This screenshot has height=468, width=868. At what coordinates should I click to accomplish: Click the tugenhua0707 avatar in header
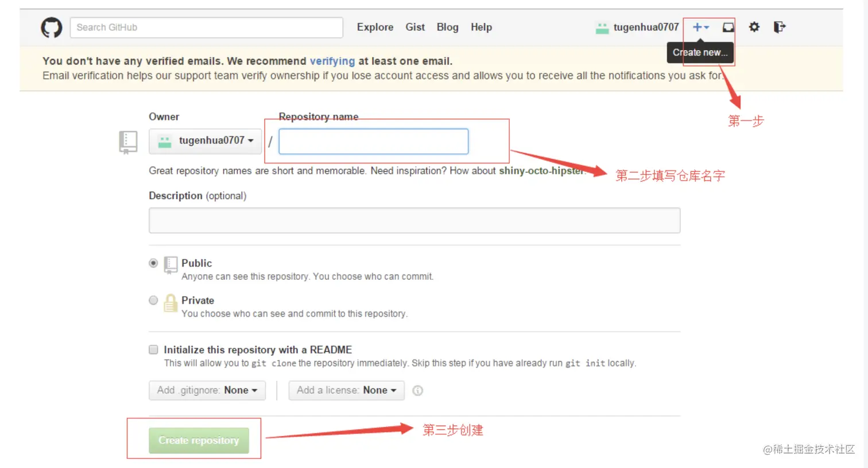tap(602, 28)
